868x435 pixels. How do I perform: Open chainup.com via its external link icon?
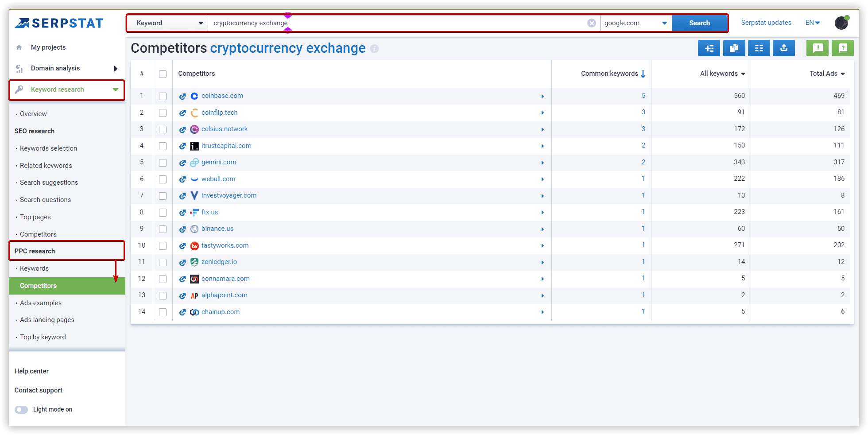[182, 312]
